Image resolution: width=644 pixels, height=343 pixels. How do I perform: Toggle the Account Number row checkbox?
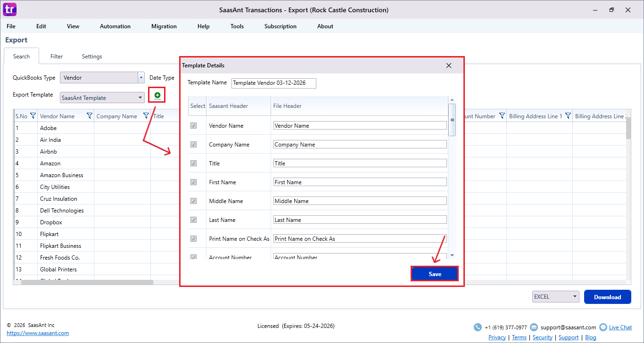(x=193, y=257)
